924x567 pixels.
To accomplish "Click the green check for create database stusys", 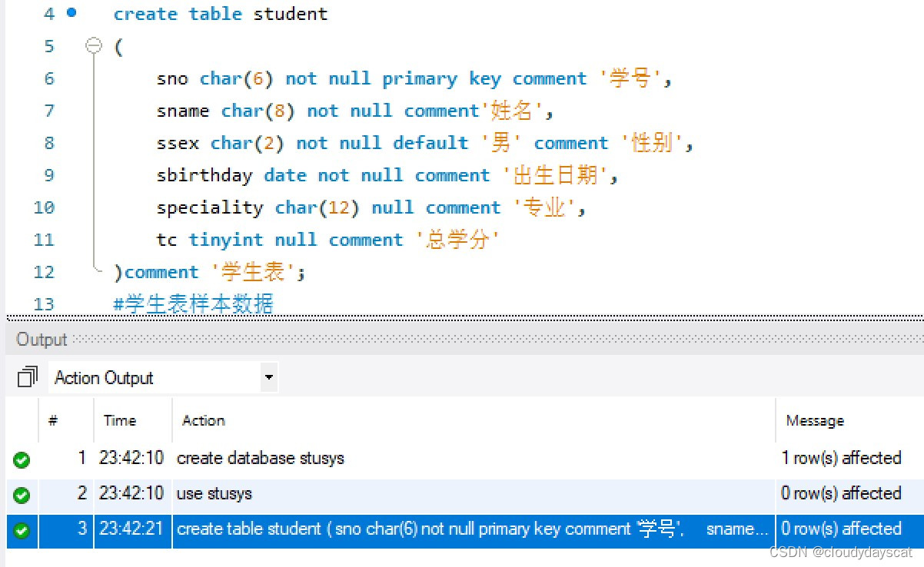I will click(x=22, y=459).
